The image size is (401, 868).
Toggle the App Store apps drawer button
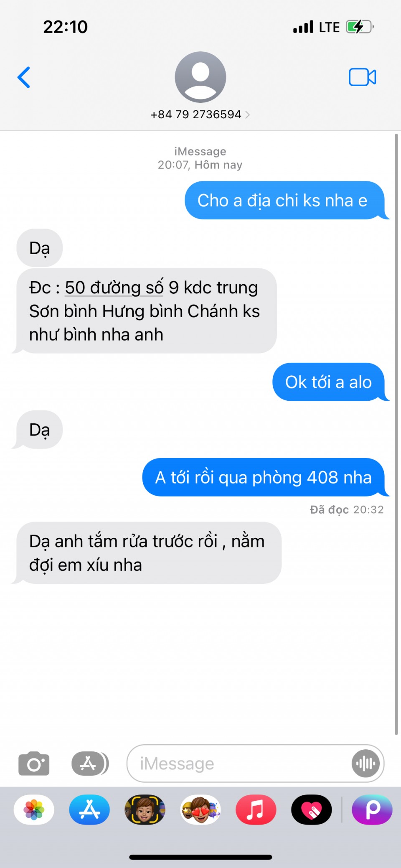[x=90, y=763]
